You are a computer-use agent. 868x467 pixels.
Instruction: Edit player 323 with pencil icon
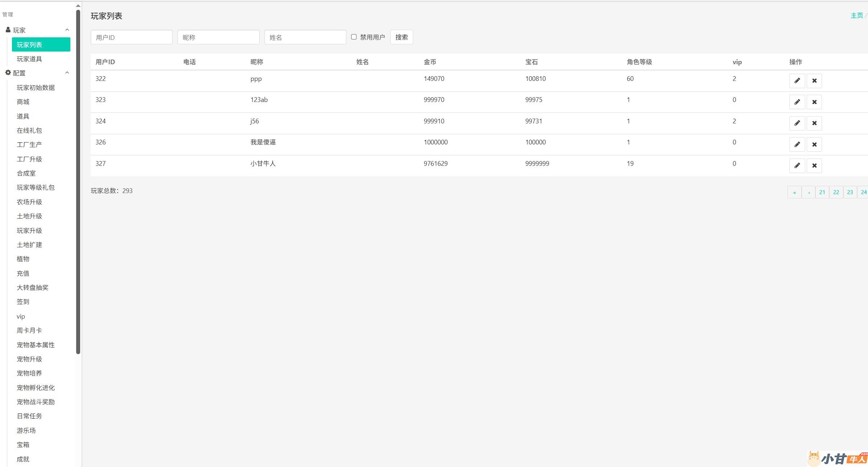pos(797,102)
